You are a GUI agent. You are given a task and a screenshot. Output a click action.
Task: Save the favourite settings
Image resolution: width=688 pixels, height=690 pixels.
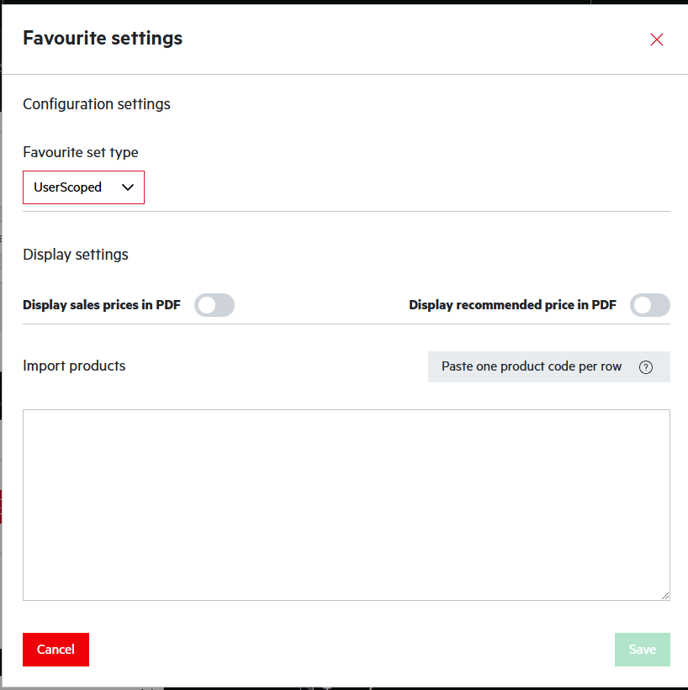click(642, 650)
